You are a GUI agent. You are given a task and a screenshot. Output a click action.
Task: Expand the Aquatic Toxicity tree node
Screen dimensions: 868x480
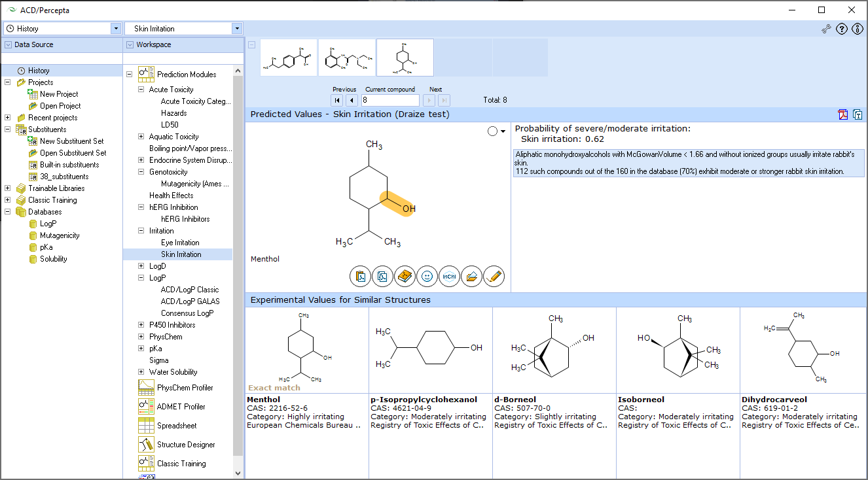(x=140, y=136)
